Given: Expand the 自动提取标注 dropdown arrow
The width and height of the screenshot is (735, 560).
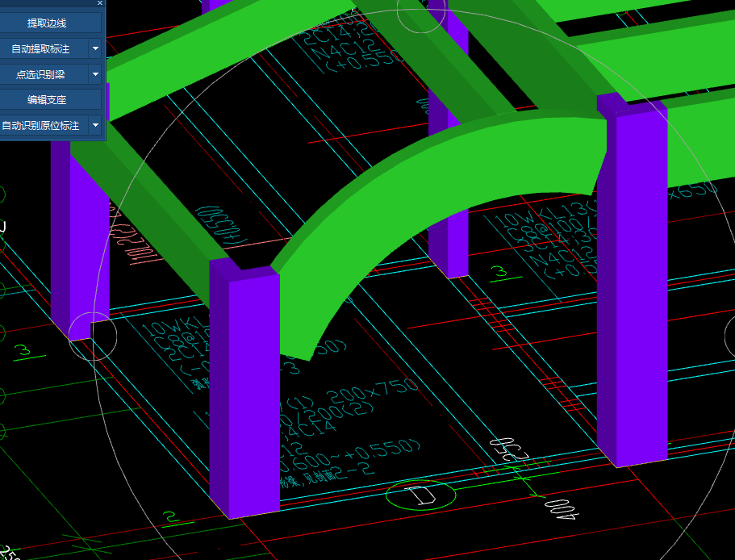Looking at the screenshot, I should (x=96, y=48).
